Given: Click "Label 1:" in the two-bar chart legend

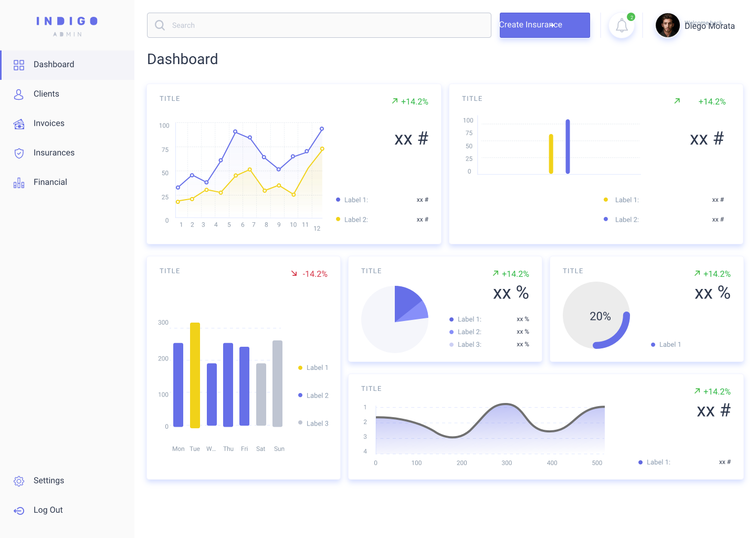Looking at the screenshot, I should tap(627, 200).
